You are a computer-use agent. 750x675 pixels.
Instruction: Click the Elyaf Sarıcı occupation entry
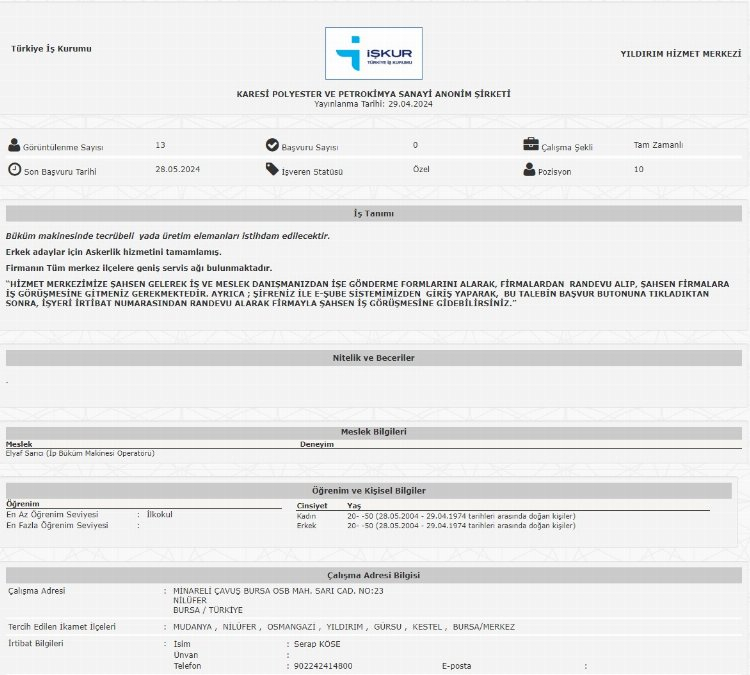[80, 453]
